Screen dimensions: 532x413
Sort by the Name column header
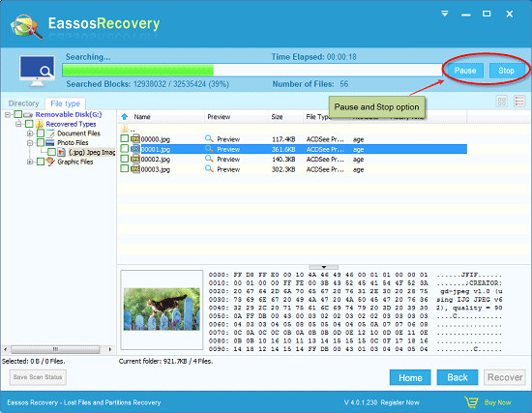pyautogui.click(x=142, y=117)
